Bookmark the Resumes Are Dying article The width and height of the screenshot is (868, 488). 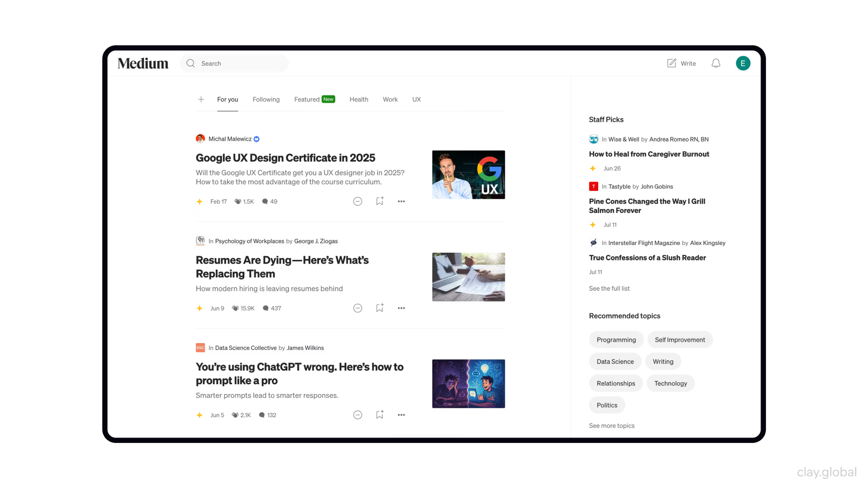(380, 308)
